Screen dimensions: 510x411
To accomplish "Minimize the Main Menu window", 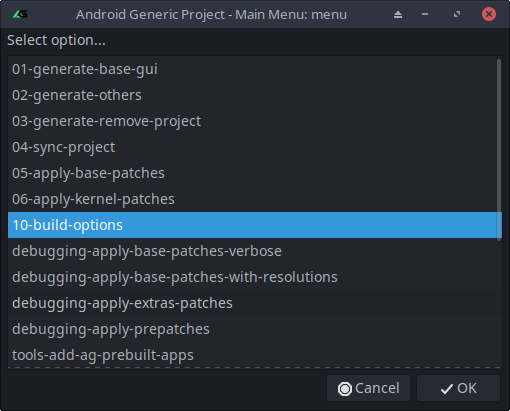I will pos(425,14).
